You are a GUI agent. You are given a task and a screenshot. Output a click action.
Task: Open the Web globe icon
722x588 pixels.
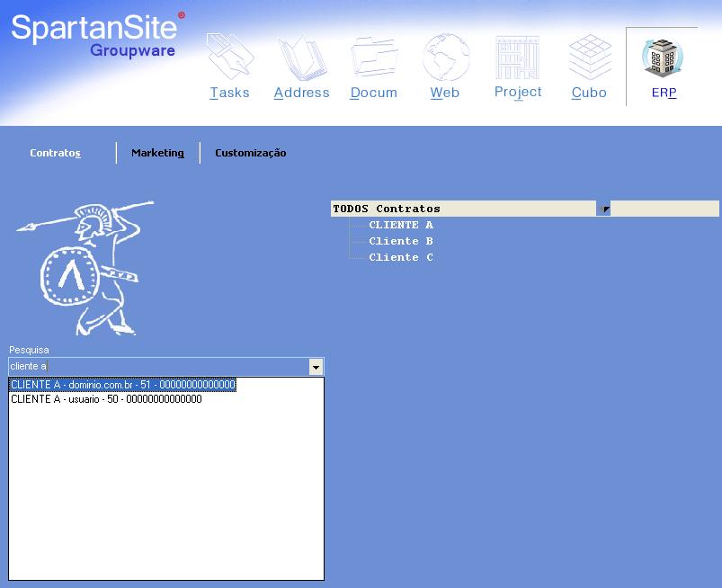446,58
